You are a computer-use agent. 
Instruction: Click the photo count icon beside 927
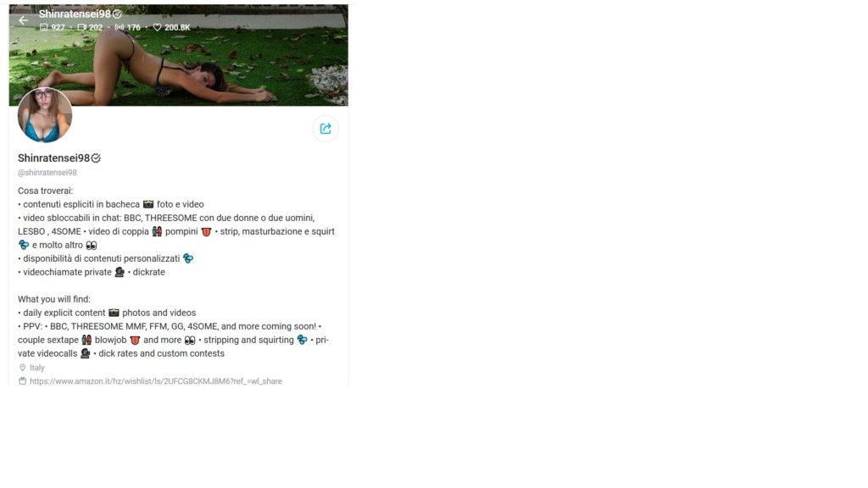click(x=44, y=27)
